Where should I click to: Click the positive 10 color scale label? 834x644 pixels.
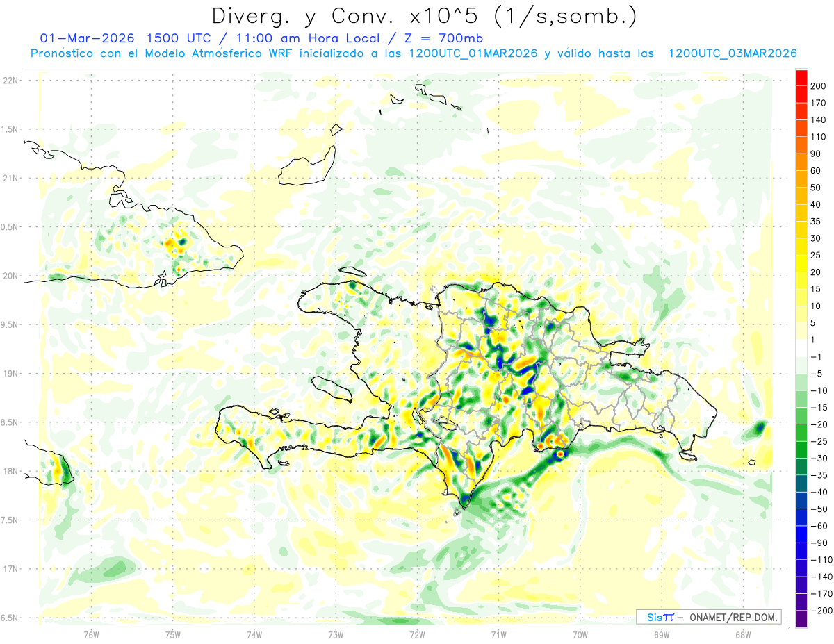(x=816, y=306)
